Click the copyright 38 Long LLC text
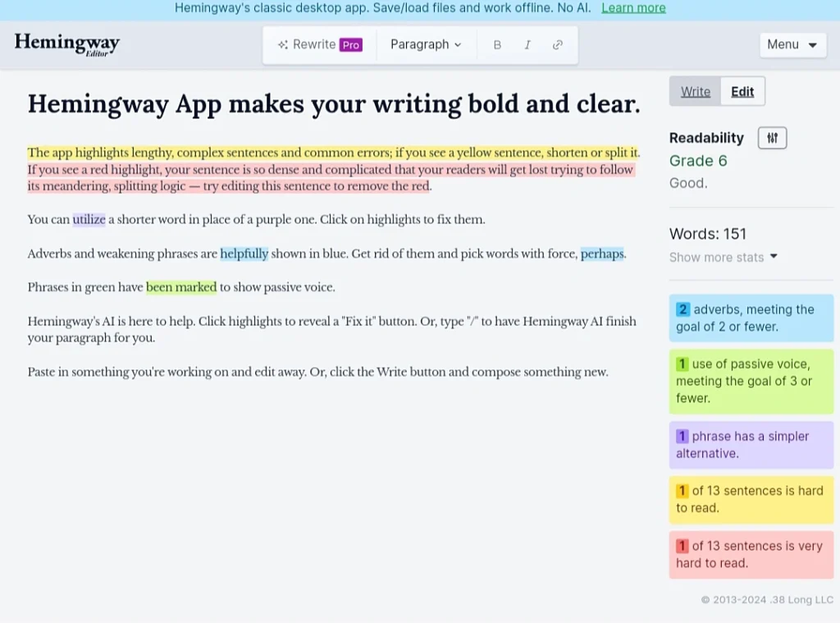This screenshot has height=623, width=840. coord(767,600)
